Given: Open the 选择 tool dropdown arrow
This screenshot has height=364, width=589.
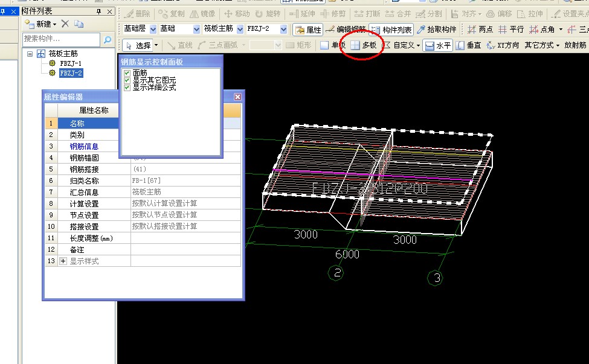Looking at the screenshot, I should (x=156, y=45).
